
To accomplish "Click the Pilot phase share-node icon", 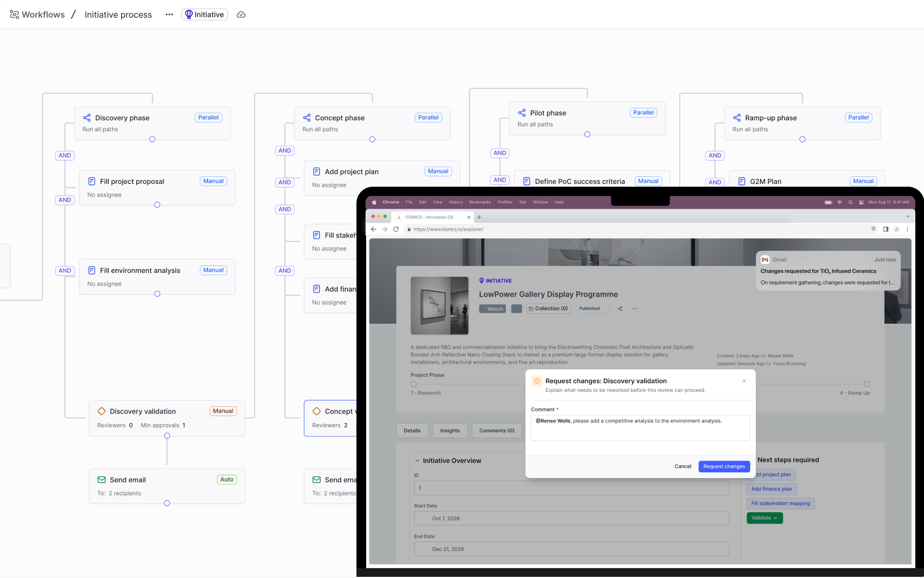I will [522, 113].
